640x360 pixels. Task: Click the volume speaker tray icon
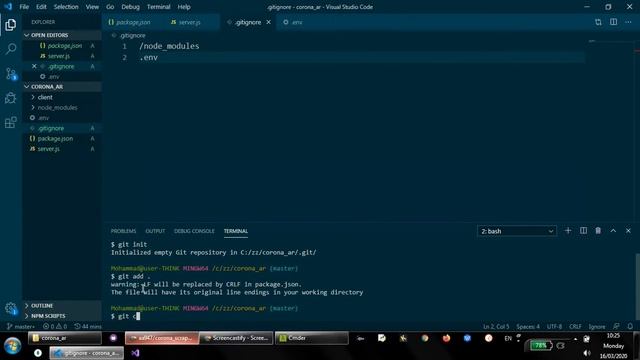pyautogui.click(x=587, y=353)
